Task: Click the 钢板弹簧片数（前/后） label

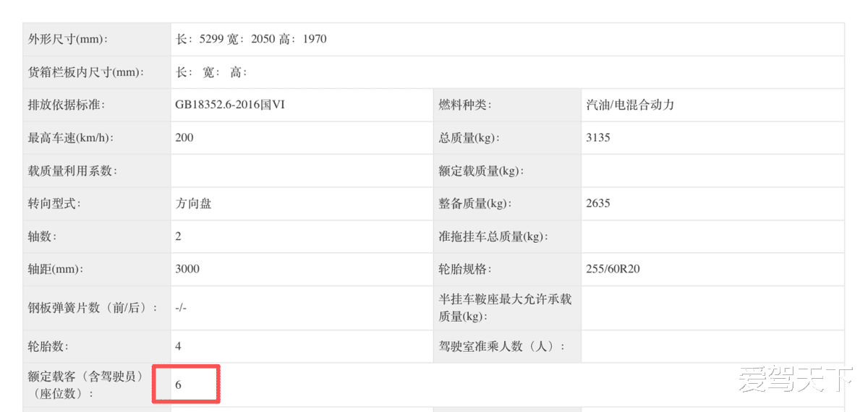Action: [93, 307]
